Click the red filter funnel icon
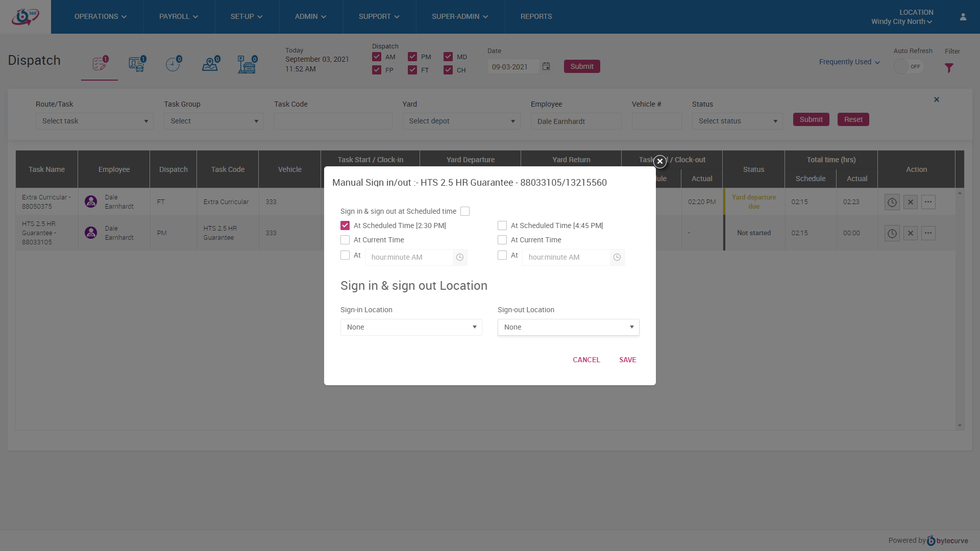The height and width of the screenshot is (551, 980). coord(949,68)
